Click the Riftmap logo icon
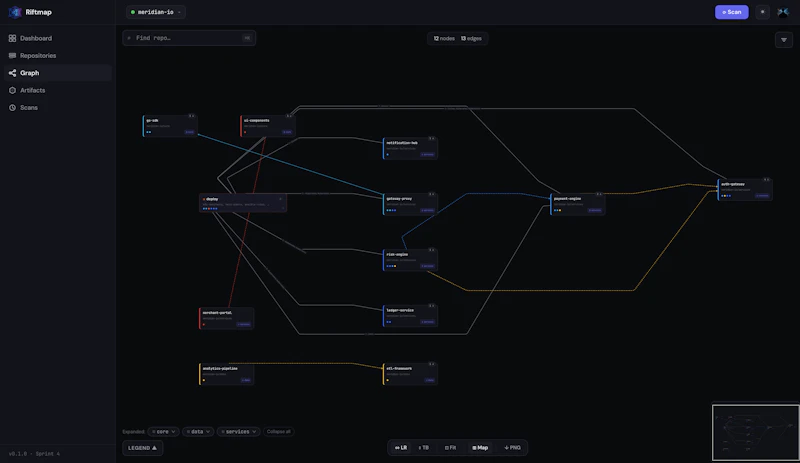800x463 pixels. tap(15, 12)
